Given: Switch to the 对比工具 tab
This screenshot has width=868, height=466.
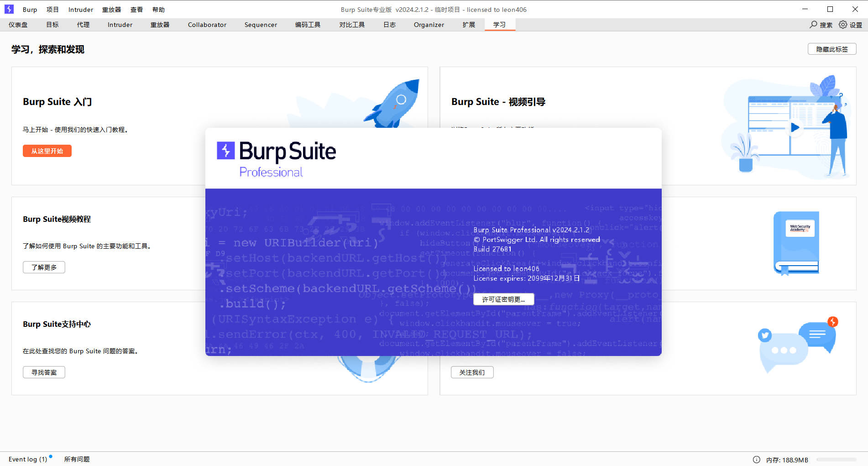Looking at the screenshot, I should (352, 25).
